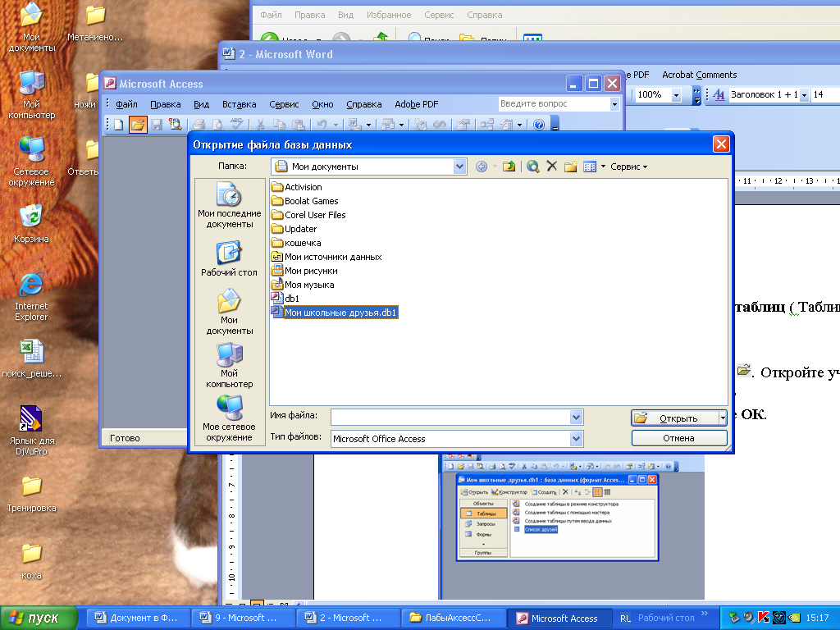Viewport: 840px width, 630px height.
Task: Click Search the Web icon in dialog
Action: pyautogui.click(x=532, y=167)
